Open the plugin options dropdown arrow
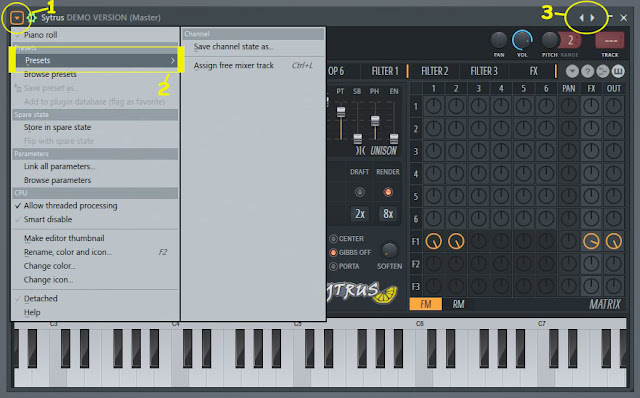 click(x=17, y=18)
